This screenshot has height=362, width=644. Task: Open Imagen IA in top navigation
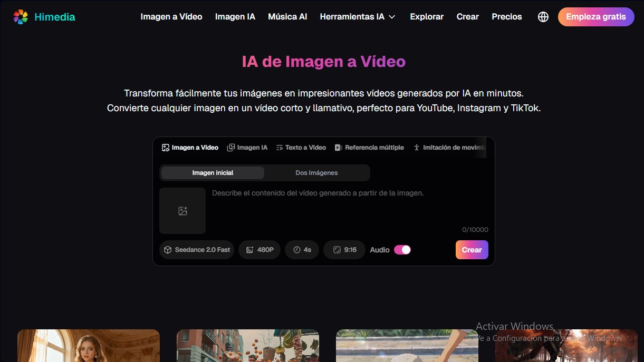[235, 17]
